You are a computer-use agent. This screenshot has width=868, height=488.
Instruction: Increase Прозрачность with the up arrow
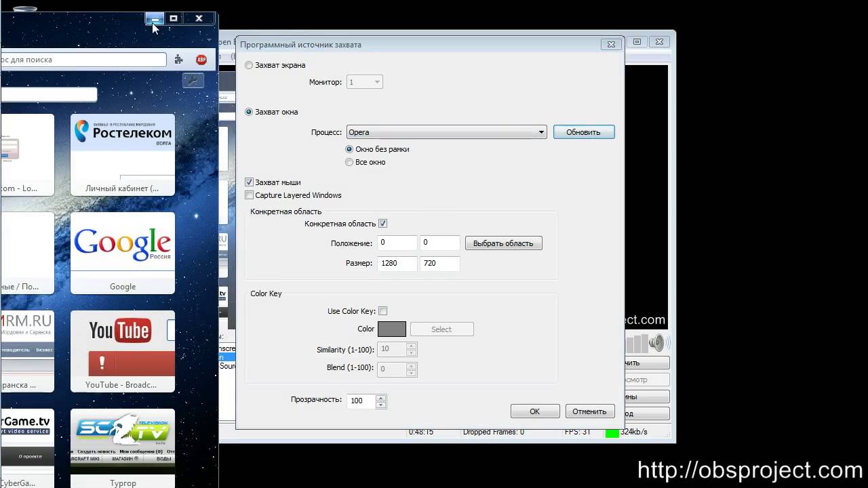381,398
